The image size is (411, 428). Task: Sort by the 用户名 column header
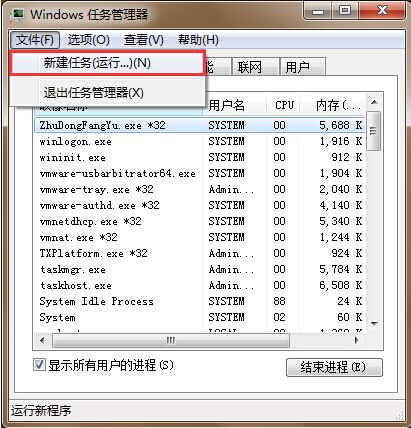click(235, 105)
